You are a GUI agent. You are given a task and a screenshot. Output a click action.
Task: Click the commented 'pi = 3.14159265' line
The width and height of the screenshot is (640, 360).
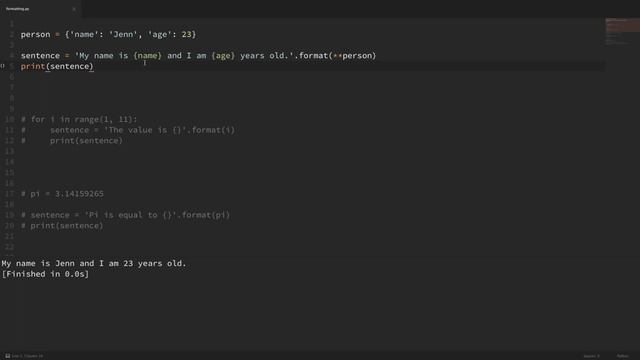(62, 194)
